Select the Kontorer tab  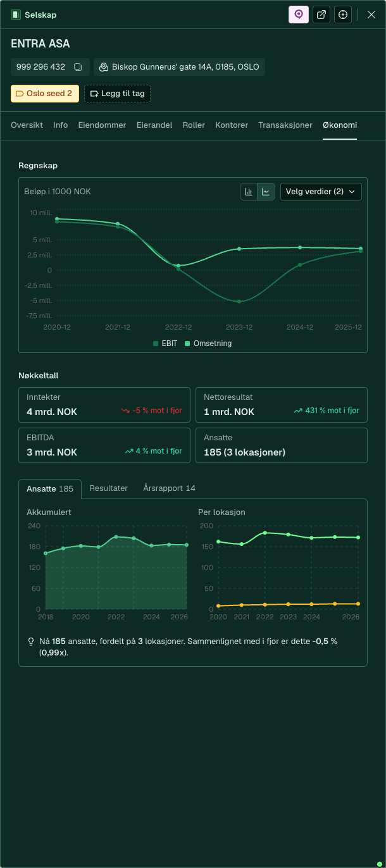pos(232,125)
